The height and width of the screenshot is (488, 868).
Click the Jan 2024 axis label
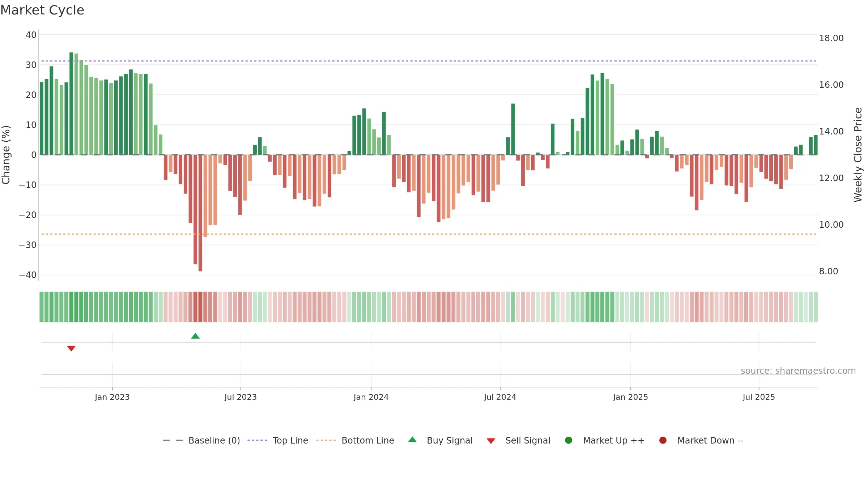(x=371, y=397)
